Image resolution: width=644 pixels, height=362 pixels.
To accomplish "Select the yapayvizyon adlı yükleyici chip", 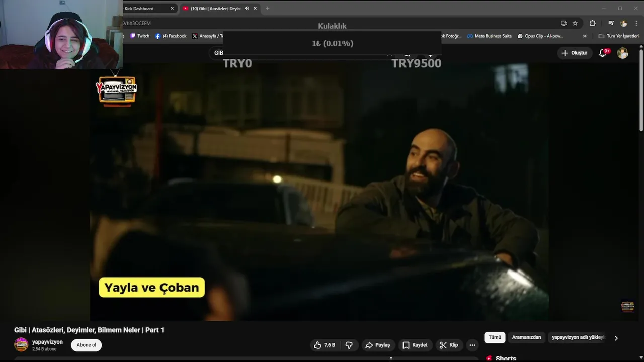I will (579, 337).
